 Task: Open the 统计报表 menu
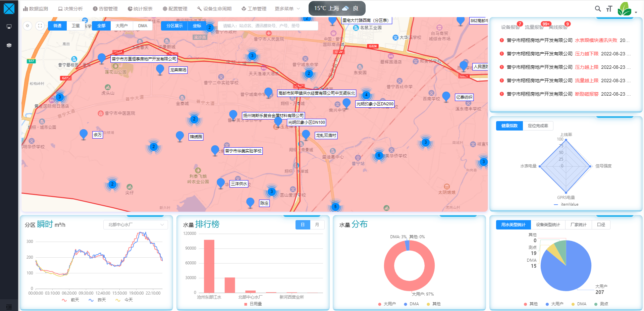pyautogui.click(x=140, y=9)
